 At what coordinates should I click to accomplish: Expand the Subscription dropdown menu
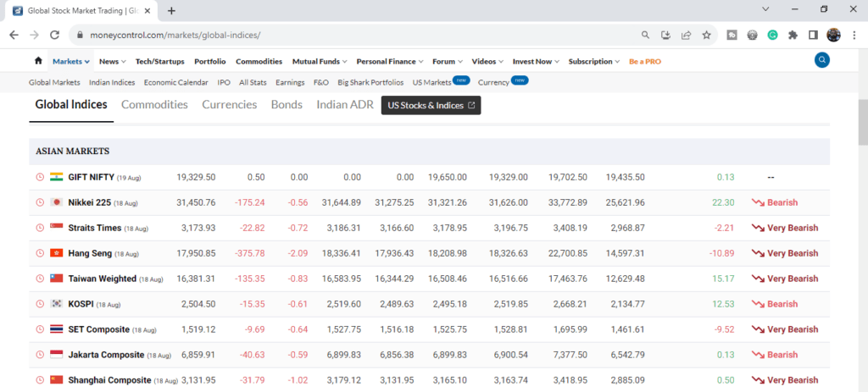[594, 61]
